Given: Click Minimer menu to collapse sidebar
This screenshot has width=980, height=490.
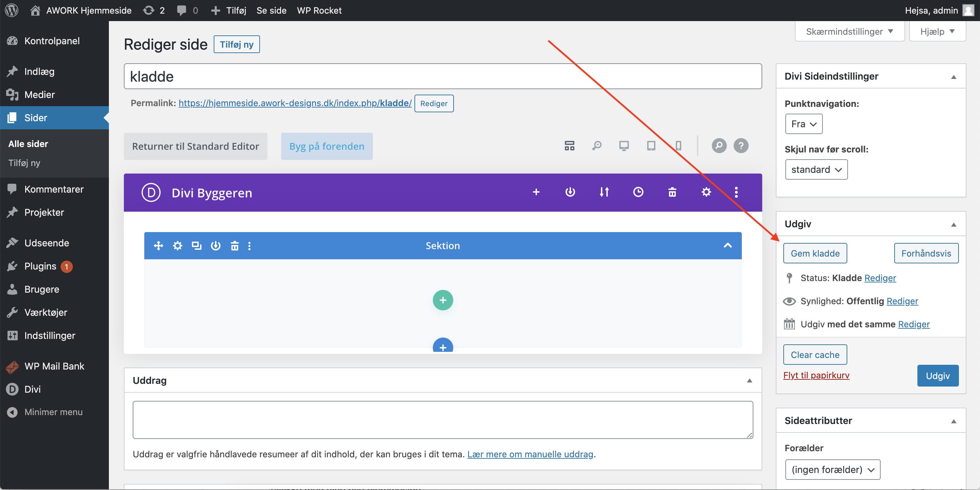Looking at the screenshot, I should click(54, 412).
